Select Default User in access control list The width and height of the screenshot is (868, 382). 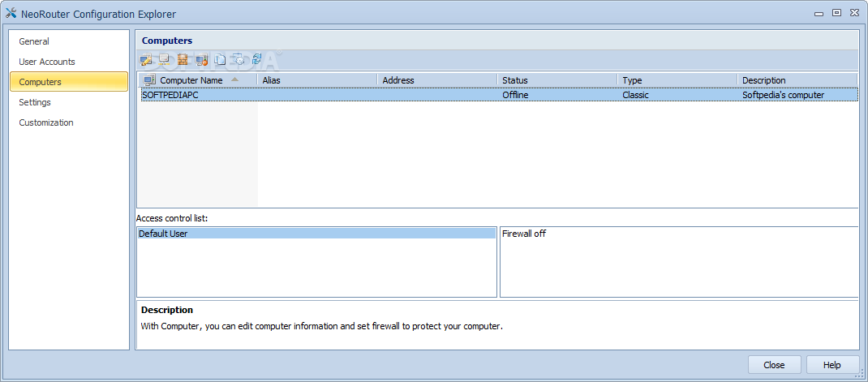pos(316,234)
